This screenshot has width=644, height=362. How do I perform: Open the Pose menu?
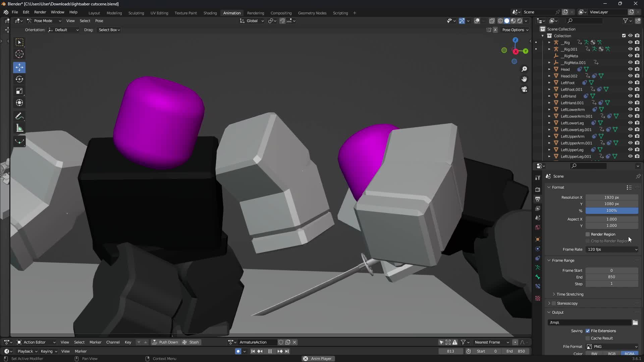(99, 21)
